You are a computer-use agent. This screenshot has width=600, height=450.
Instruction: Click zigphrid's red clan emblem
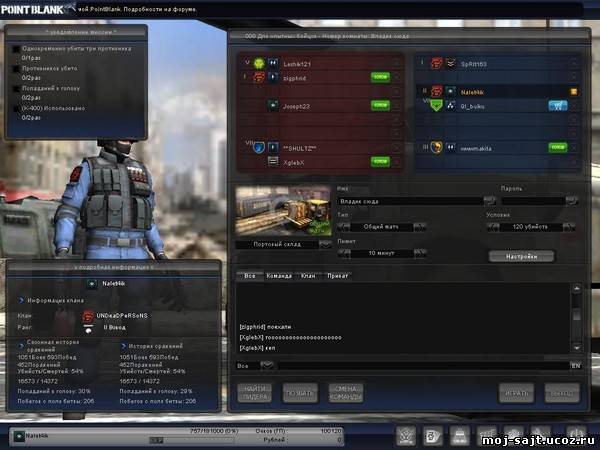click(x=259, y=77)
